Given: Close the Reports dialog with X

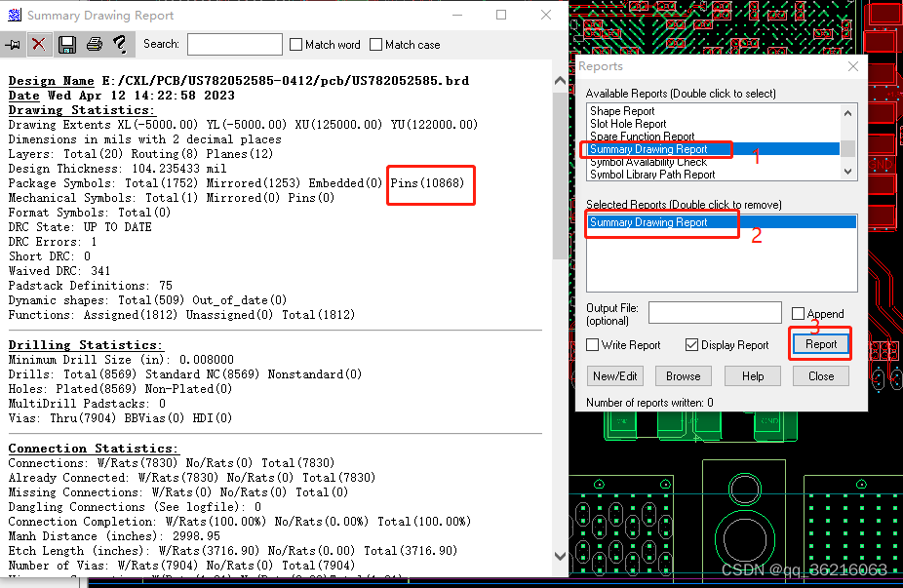Looking at the screenshot, I should point(853,66).
